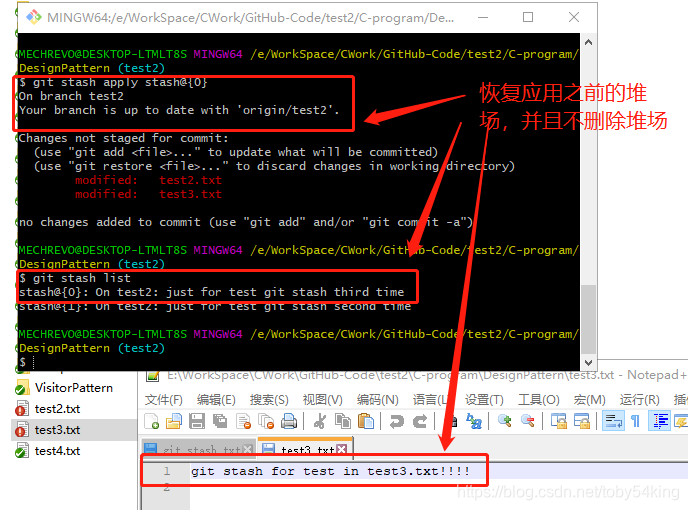
Task: Click the 'git stash list' command text
Action: click(x=82, y=278)
